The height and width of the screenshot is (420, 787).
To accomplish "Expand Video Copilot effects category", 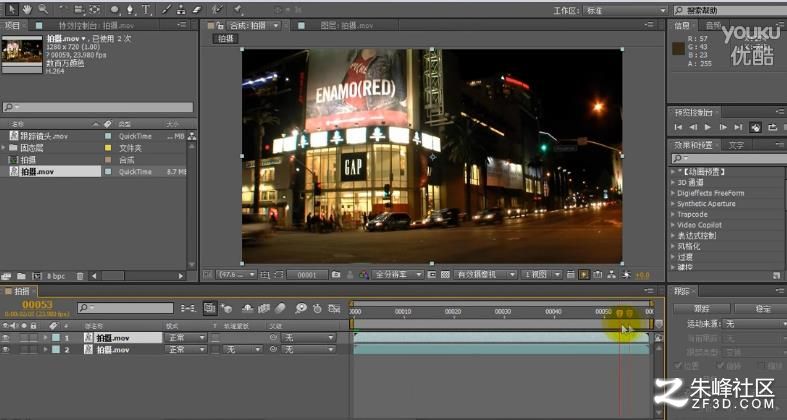I will tap(673, 225).
